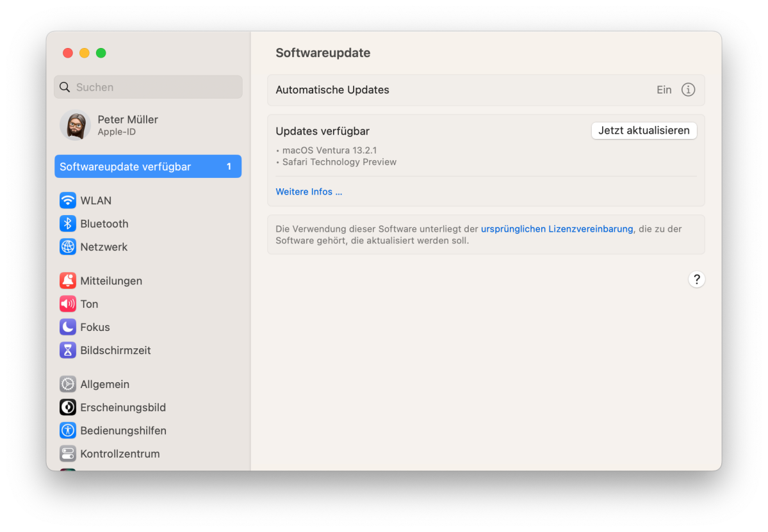Open Bluetooth settings icon
768x532 pixels.
click(x=68, y=223)
